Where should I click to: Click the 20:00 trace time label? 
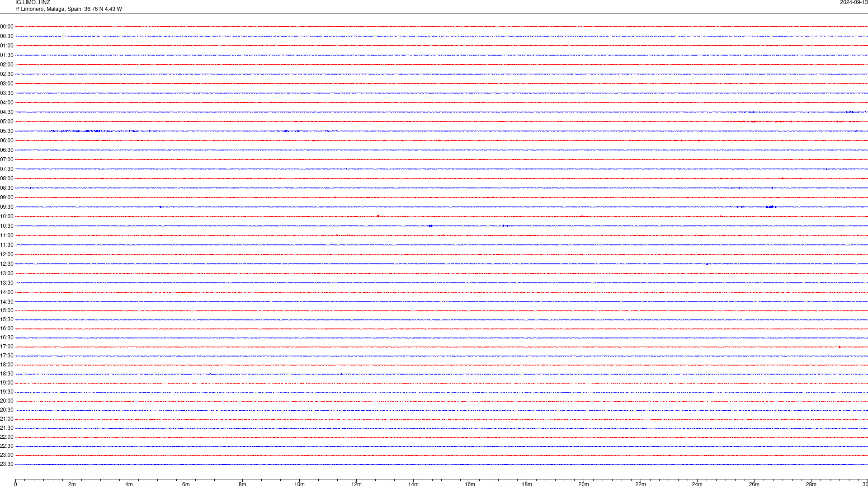[x=7, y=401]
